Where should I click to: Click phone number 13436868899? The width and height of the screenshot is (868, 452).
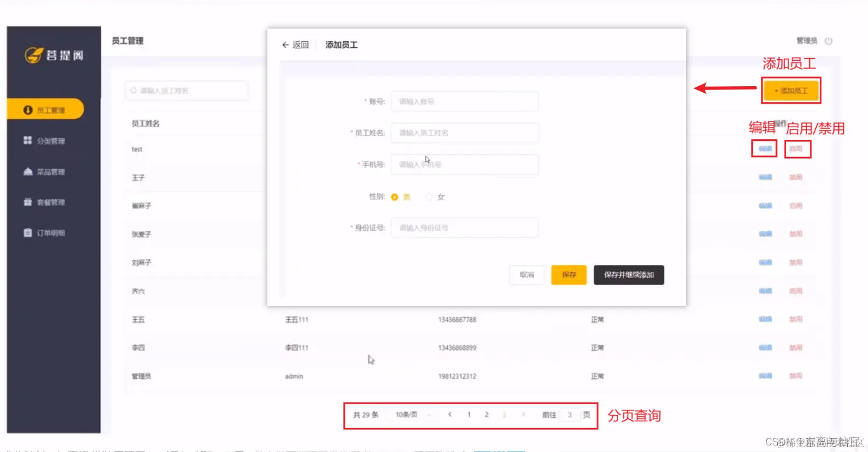(457, 348)
